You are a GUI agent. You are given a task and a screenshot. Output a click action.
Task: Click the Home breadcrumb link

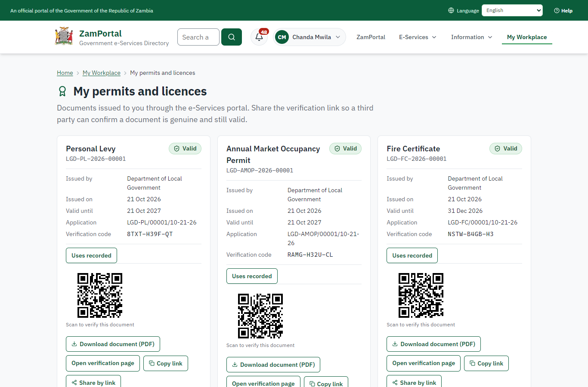[65, 73]
